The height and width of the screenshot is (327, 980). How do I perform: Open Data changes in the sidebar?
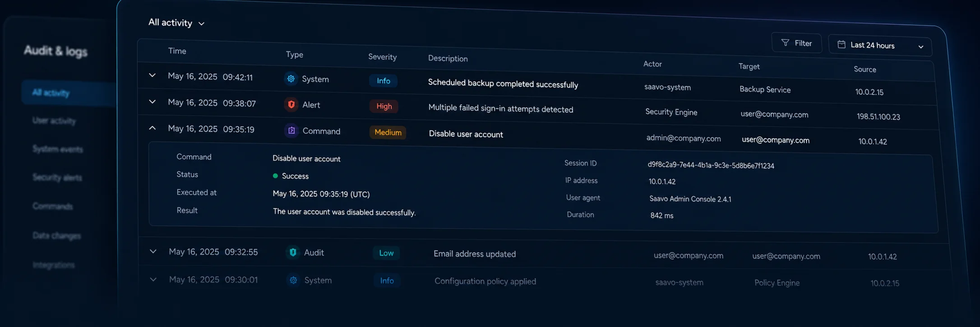point(57,236)
